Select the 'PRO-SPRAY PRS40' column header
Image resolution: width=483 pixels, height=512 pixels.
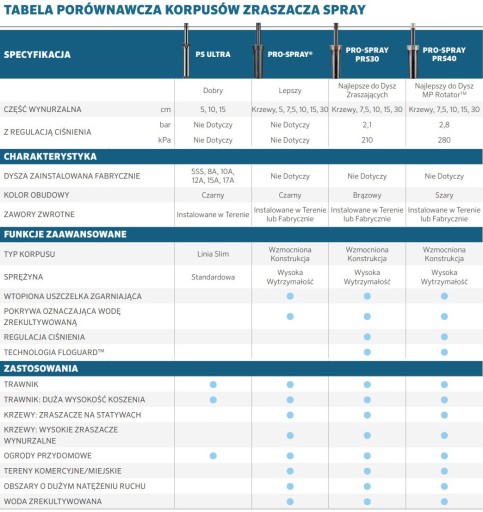[444, 54]
